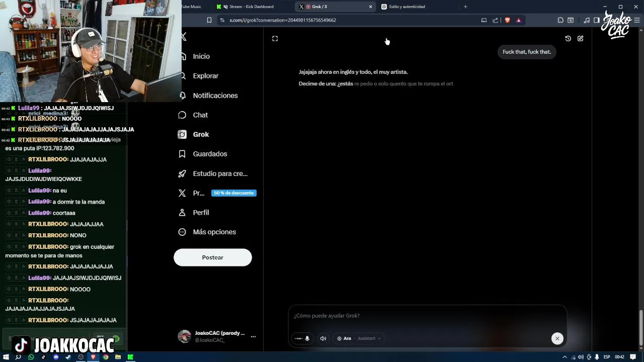Image resolution: width=644 pixels, height=362 pixels.
Task: Click the Chat speech bubble icon
Action: [x=182, y=115]
